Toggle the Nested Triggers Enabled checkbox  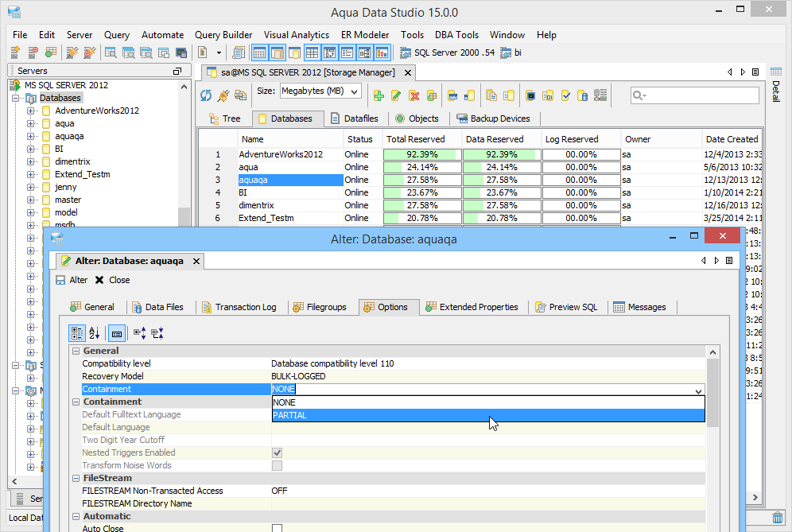click(277, 452)
